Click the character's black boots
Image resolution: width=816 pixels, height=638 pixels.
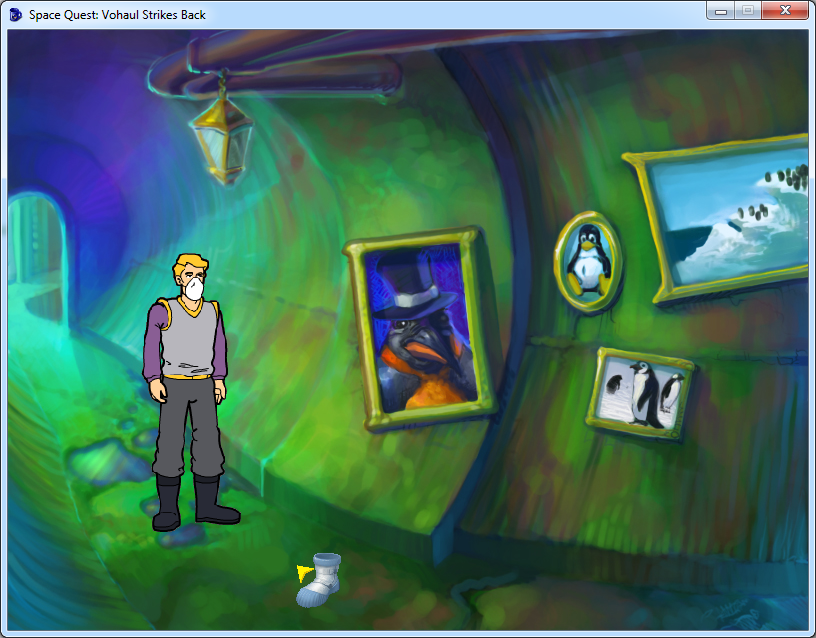point(195,501)
